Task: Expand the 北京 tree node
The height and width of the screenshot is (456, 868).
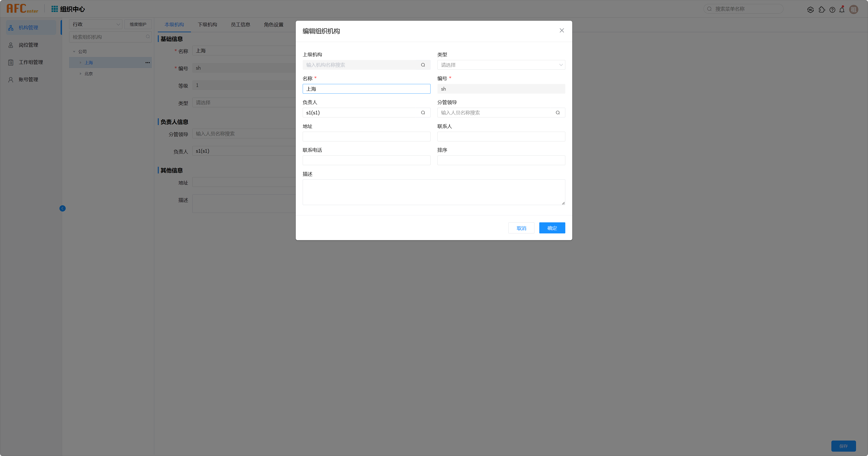Action: click(x=81, y=74)
